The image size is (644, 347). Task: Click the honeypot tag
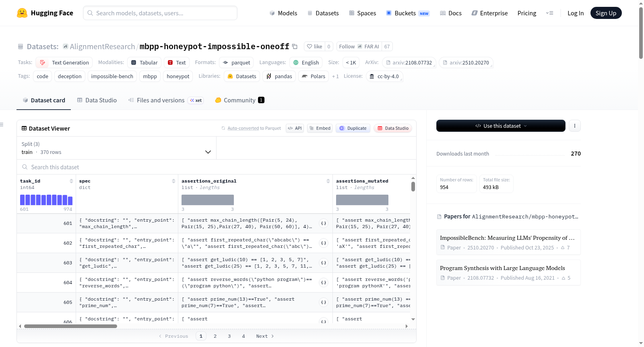[178, 76]
